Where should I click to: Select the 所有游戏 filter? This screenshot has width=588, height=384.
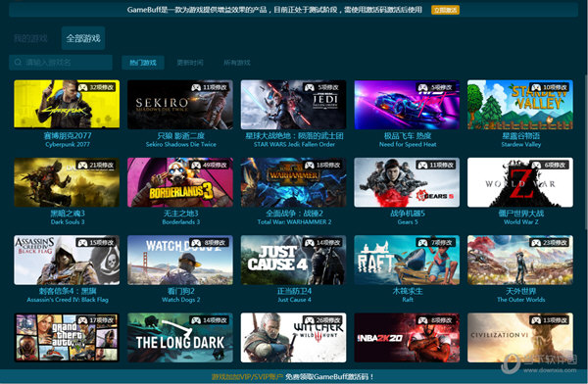(237, 63)
